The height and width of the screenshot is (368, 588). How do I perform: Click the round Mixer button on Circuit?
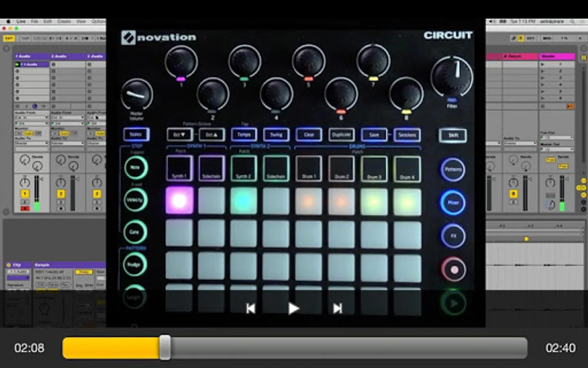[x=453, y=202]
